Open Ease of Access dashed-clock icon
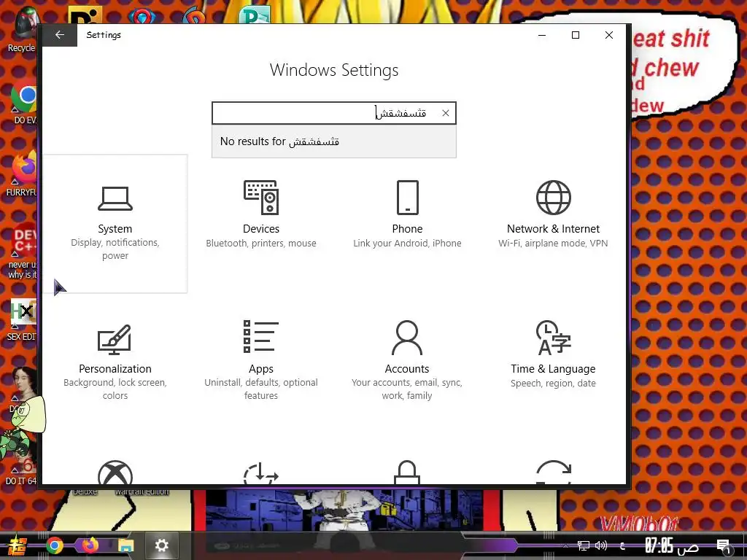The image size is (747, 560). pos(261,472)
